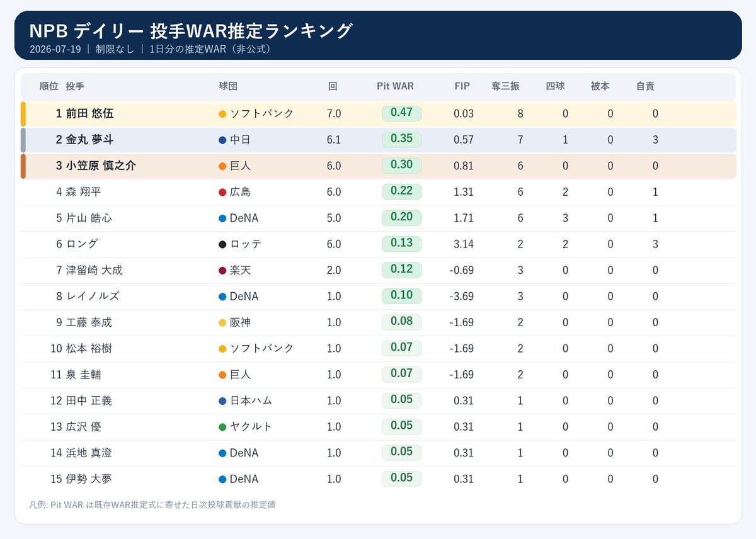Click the 凡例 legend note at bottom
Screen dimensions: 756x539
[152, 505]
